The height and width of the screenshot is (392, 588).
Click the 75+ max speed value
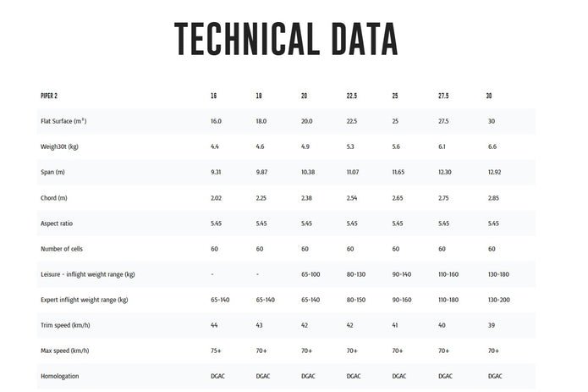216,351
